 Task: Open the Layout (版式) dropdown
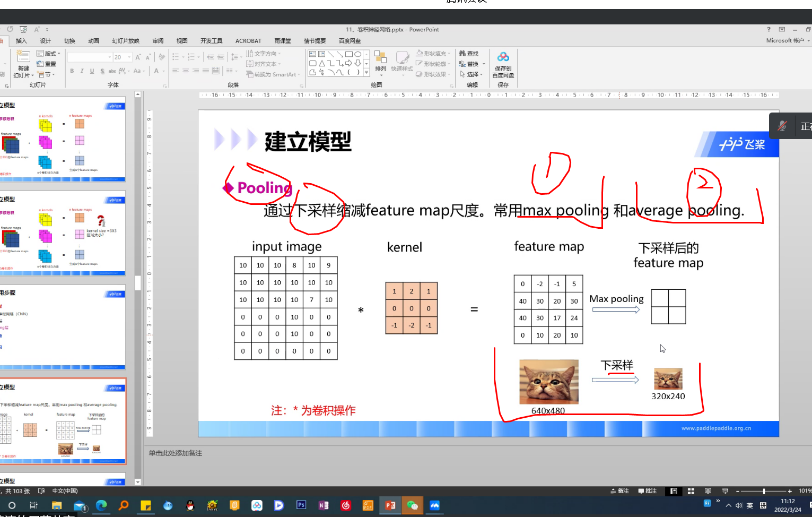click(x=48, y=54)
